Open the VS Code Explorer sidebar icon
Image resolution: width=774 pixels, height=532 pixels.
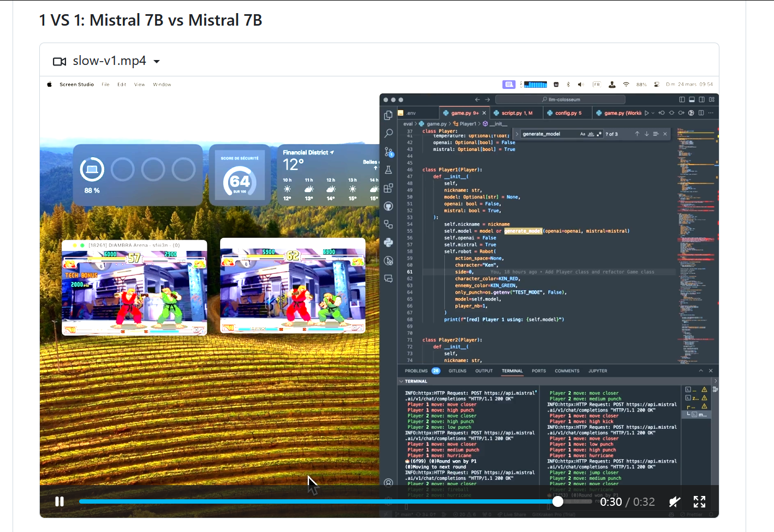[388, 115]
